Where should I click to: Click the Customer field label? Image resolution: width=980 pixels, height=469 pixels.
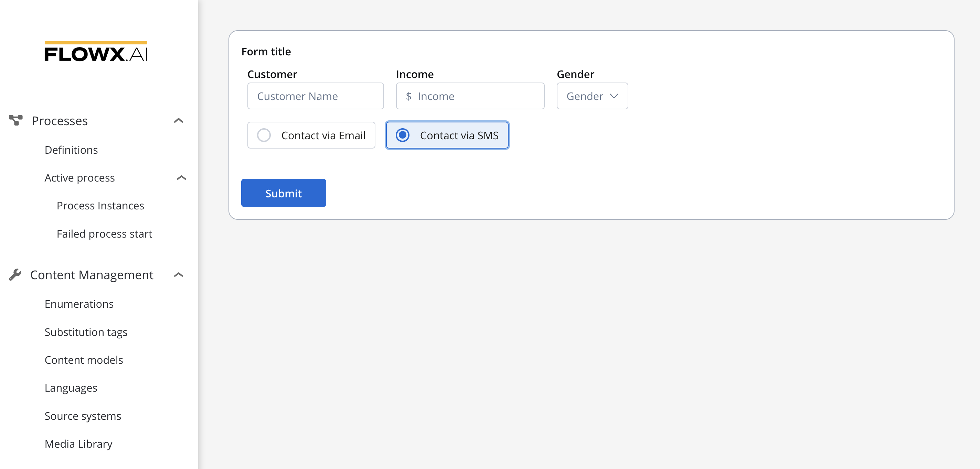[272, 74]
